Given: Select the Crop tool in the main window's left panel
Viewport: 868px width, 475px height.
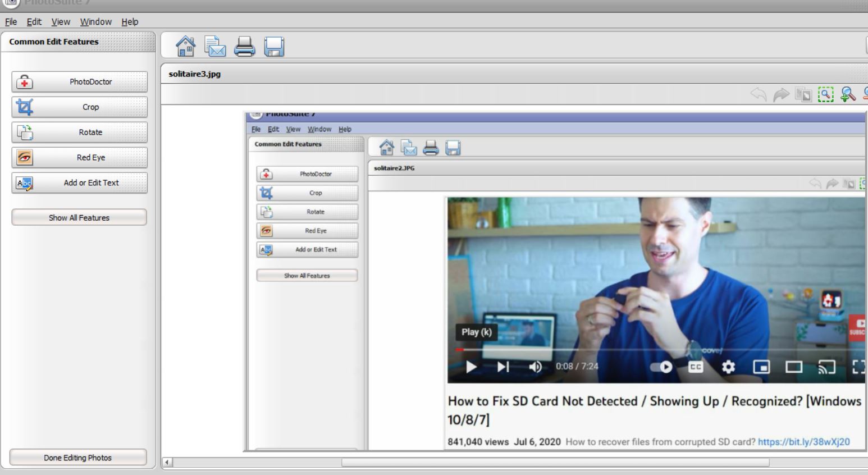Looking at the screenshot, I should tap(79, 107).
